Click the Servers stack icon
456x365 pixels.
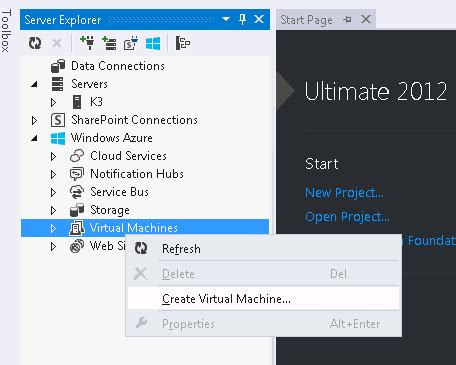click(x=57, y=84)
